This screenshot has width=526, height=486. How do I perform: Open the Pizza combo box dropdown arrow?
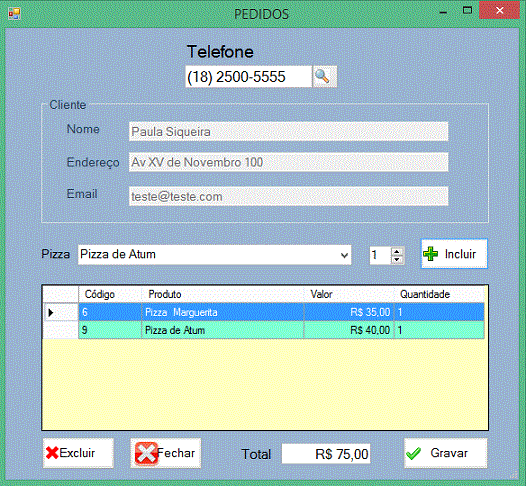(344, 255)
